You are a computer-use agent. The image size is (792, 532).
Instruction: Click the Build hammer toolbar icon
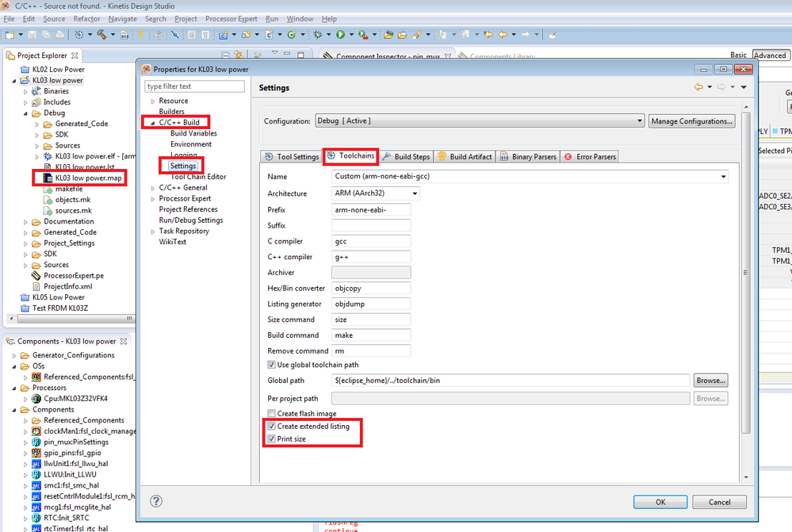[x=102, y=34]
